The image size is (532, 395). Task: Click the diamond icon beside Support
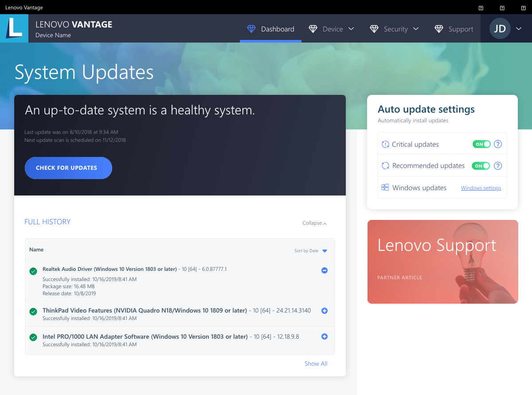pyautogui.click(x=439, y=29)
